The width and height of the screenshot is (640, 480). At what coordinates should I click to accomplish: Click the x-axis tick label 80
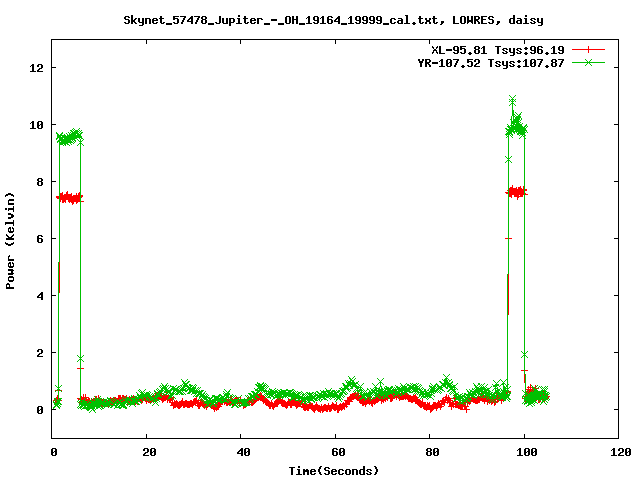click(432, 452)
